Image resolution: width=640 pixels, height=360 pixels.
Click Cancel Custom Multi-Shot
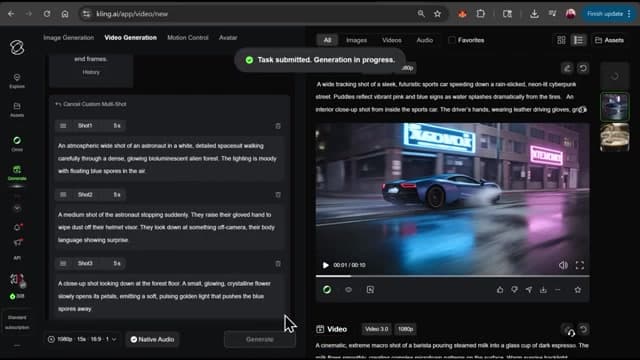(91, 104)
